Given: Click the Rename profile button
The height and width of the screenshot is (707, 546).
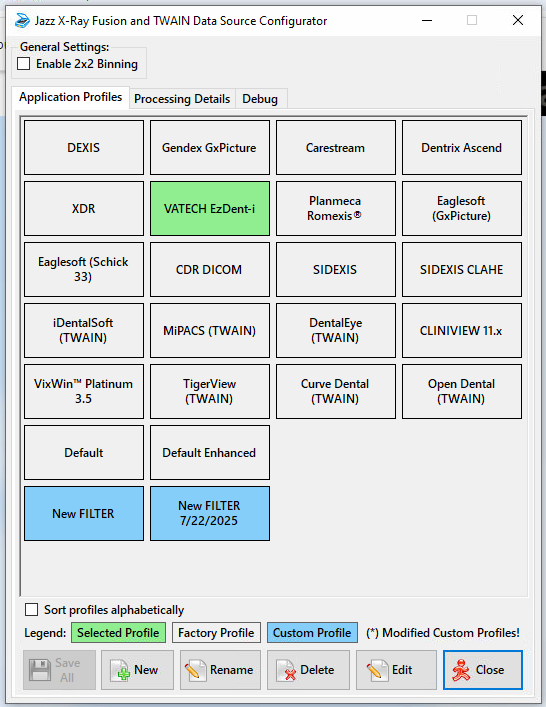Looking at the screenshot, I should pos(220,670).
